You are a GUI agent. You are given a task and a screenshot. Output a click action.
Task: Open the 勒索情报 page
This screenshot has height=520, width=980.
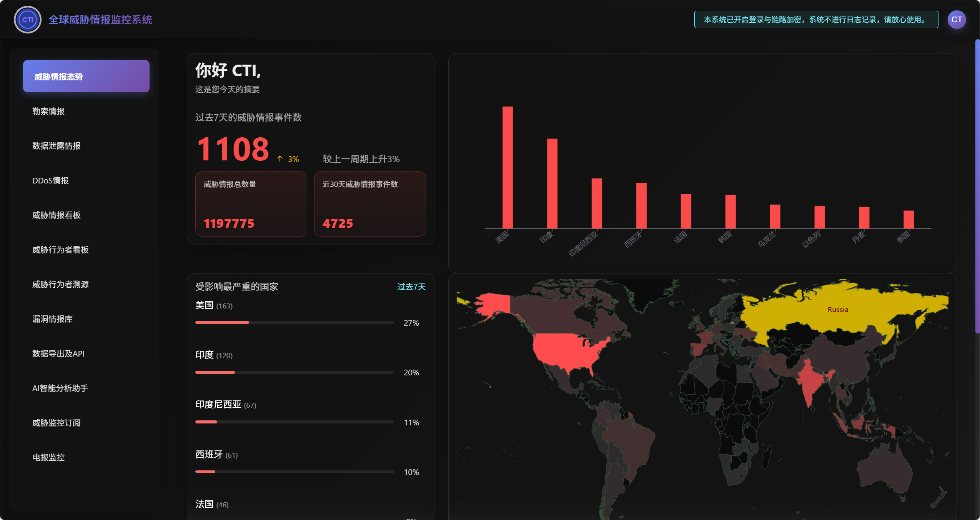point(48,111)
